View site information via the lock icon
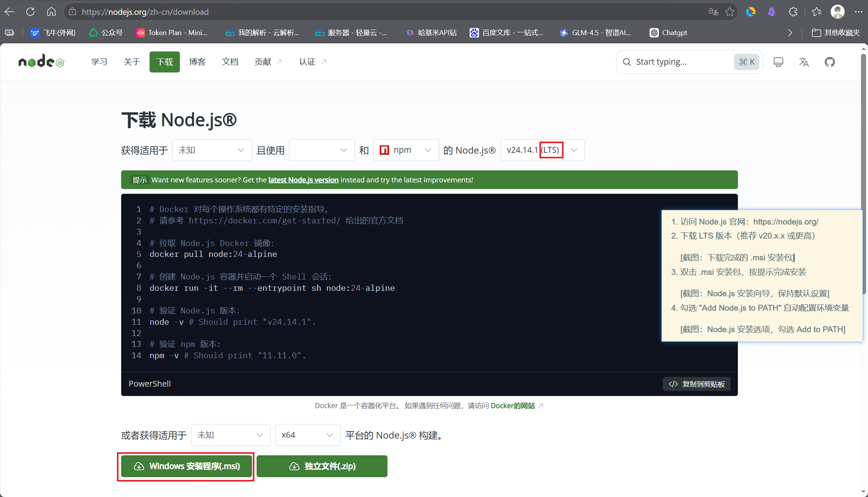Screen dimensions: 868x497 pyautogui.click(x=72, y=12)
